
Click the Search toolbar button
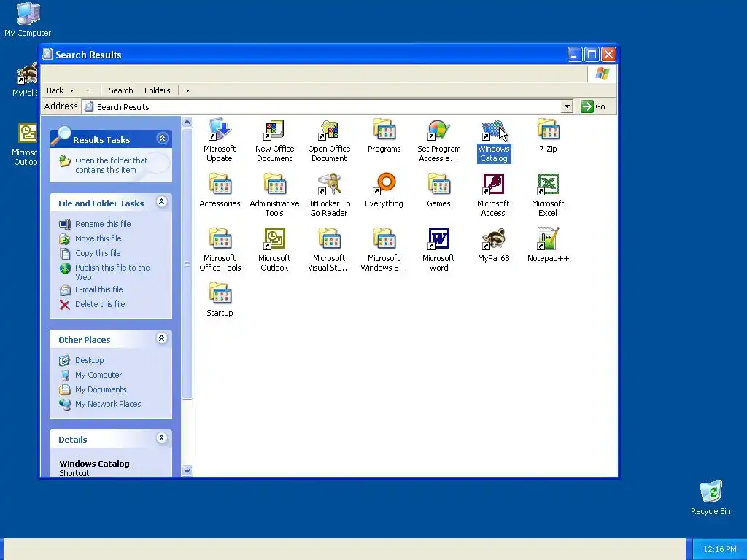pyautogui.click(x=120, y=90)
